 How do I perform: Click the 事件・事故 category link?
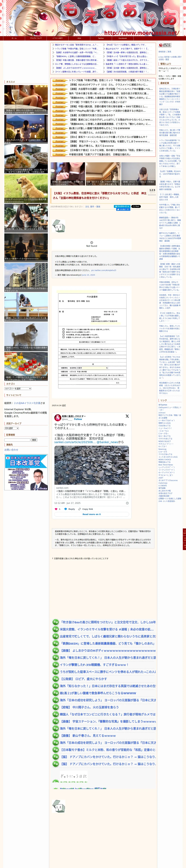(x=95, y=207)
